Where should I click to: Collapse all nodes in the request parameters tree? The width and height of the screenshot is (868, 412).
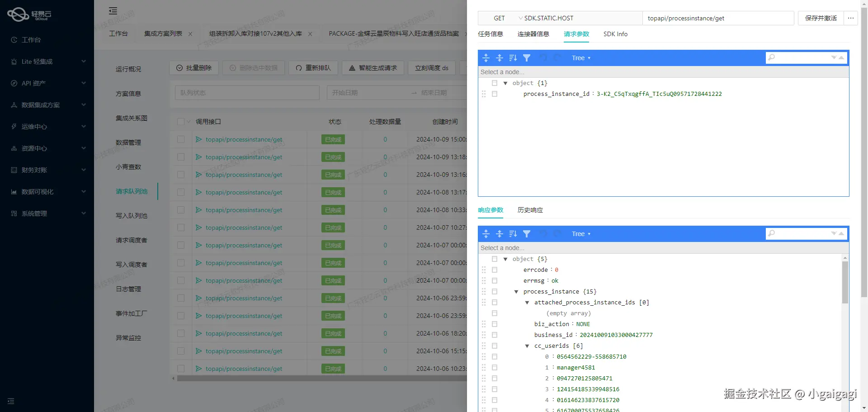click(x=500, y=58)
